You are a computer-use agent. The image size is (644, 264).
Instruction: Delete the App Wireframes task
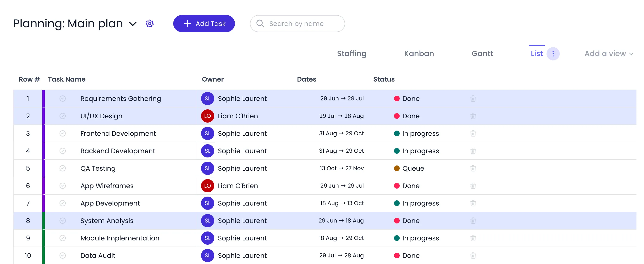tap(473, 186)
